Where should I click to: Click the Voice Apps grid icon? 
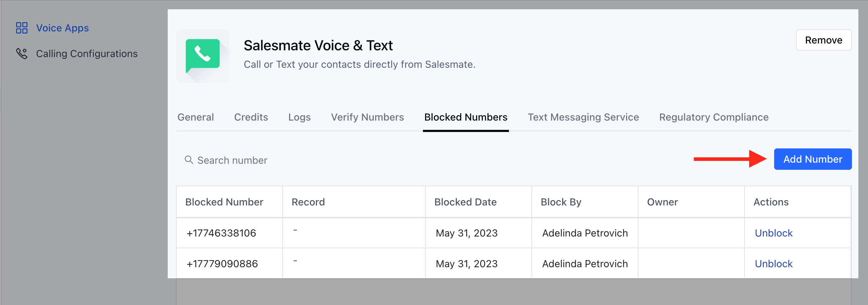tap(22, 28)
